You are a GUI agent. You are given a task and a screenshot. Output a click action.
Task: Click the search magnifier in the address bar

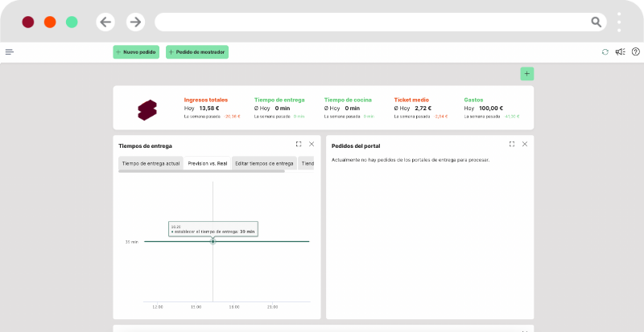[596, 22]
